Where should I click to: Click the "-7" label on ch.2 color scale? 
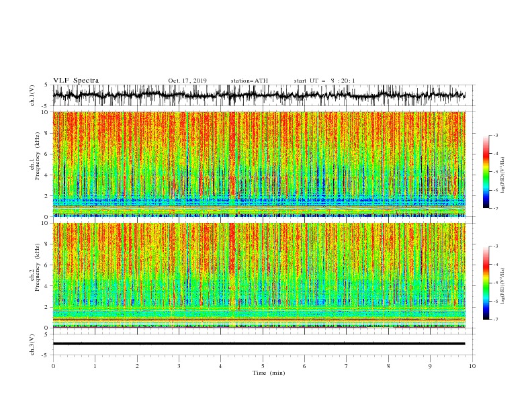495,319
